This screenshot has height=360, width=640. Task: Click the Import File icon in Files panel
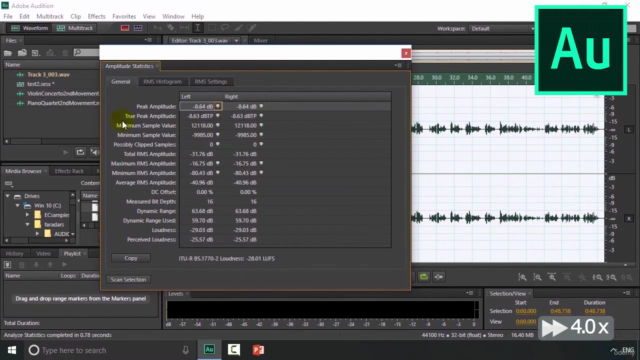(x=22, y=53)
